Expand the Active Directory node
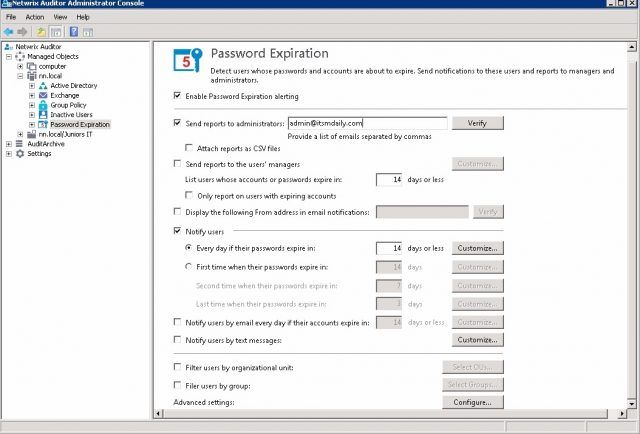Screen dimensions: 640x434 [32, 86]
